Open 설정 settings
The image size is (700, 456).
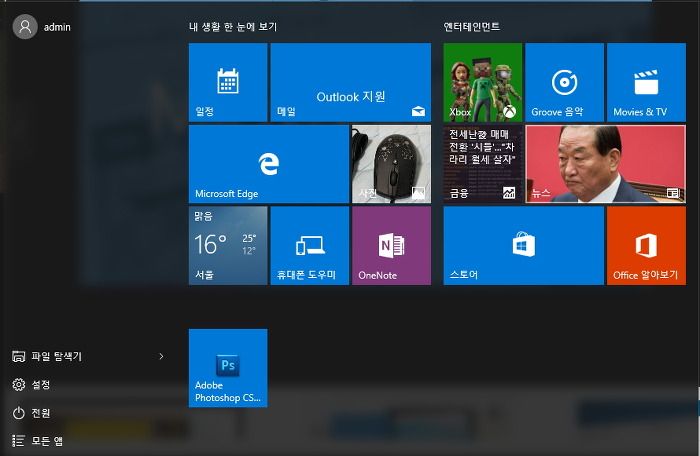pyautogui.click(x=31, y=385)
